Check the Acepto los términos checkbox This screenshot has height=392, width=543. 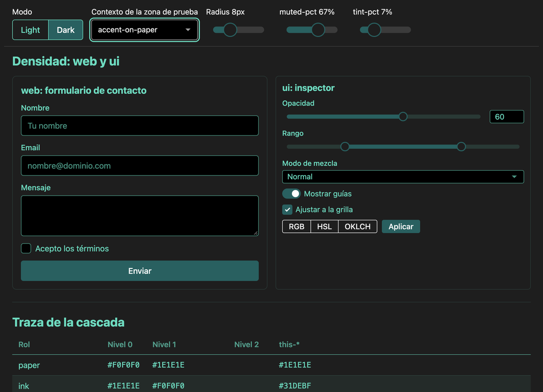(x=26, y=248)
